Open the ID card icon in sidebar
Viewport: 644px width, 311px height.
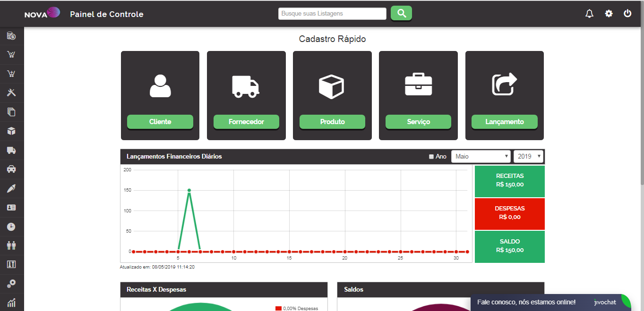click(11, 207)
